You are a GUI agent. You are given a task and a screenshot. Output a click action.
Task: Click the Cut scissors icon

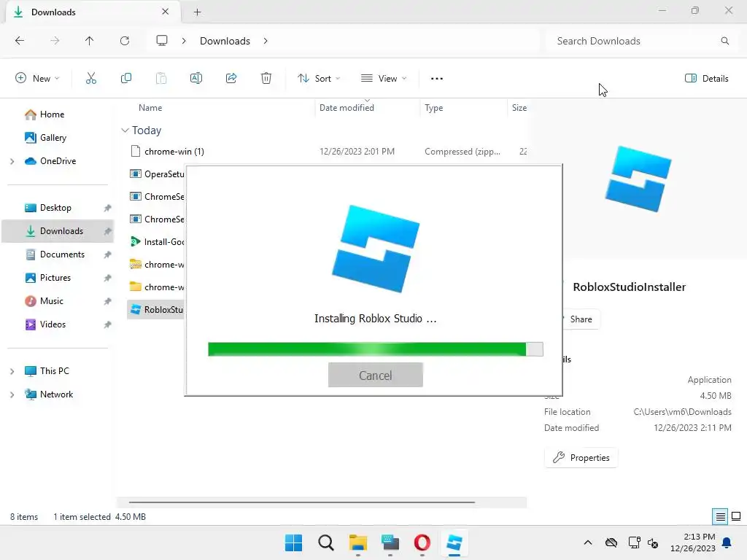tap(91, 78)
